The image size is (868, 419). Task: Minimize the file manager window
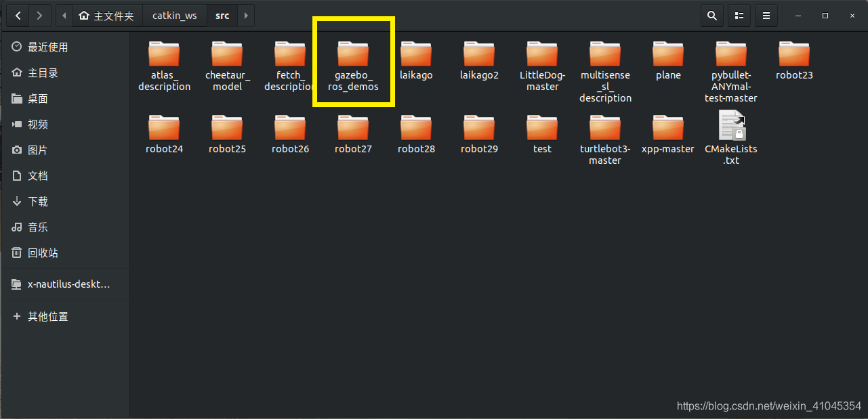(800, 15)
